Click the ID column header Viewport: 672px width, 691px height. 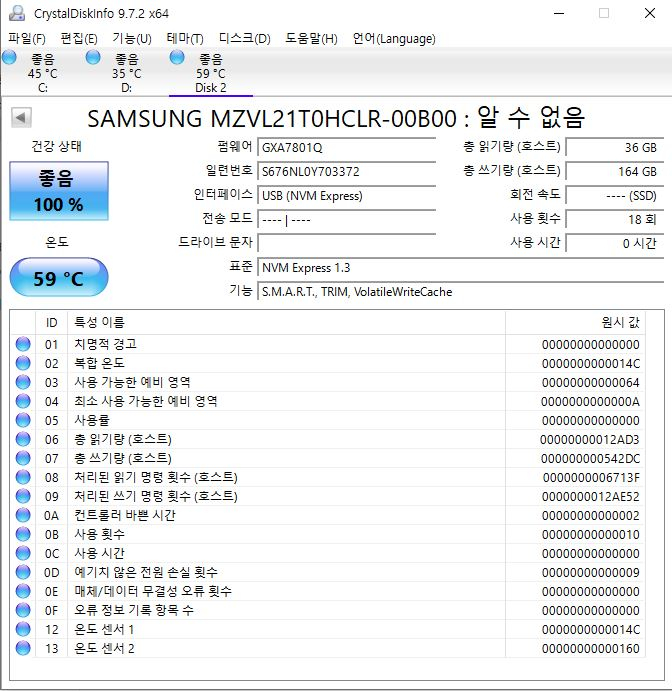click(x=52, y=323)
